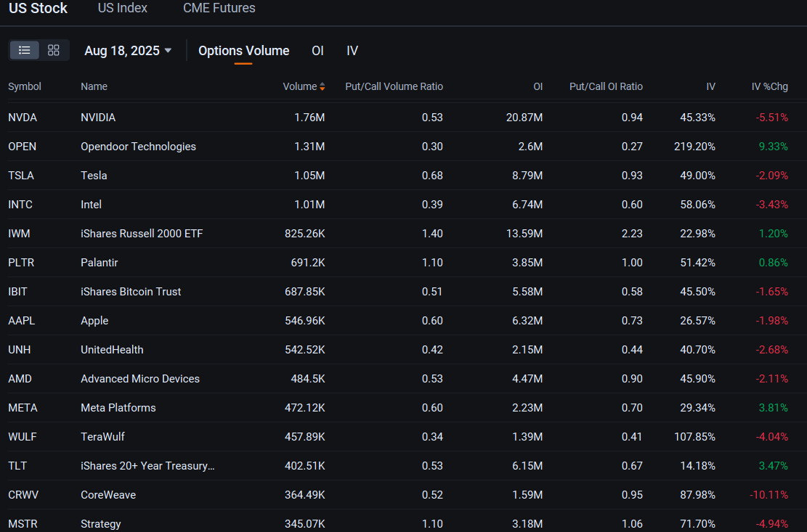Screen dimensions: 807x532
Task: Sort by Put/Call OI Ratio header
Action: 607,86
